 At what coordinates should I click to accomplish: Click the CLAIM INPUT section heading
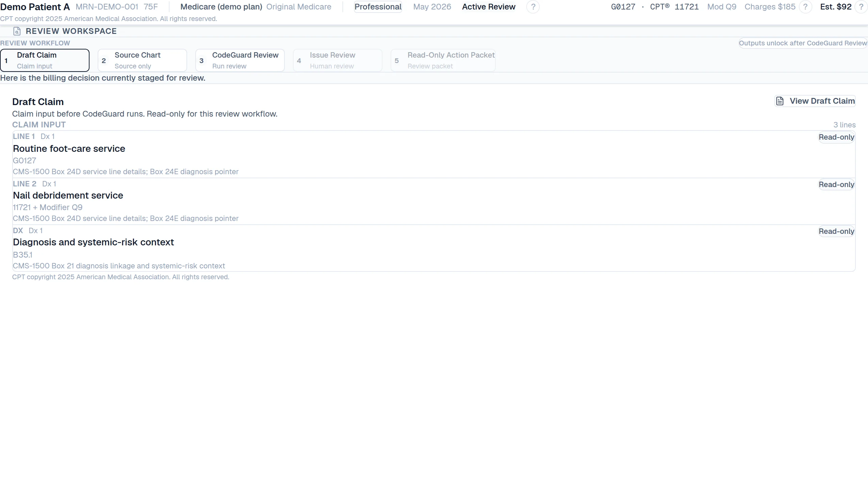(39, 125)
